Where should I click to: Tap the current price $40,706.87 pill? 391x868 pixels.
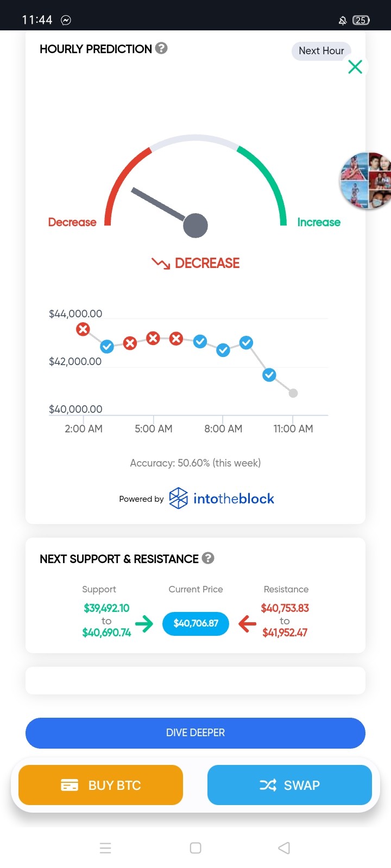coord(195,623)
